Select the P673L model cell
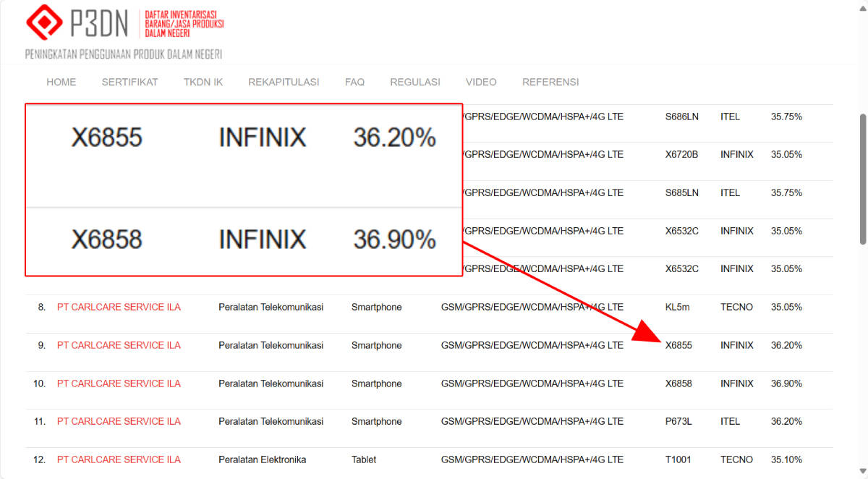 pyautogui.click(x=678, y=421)
